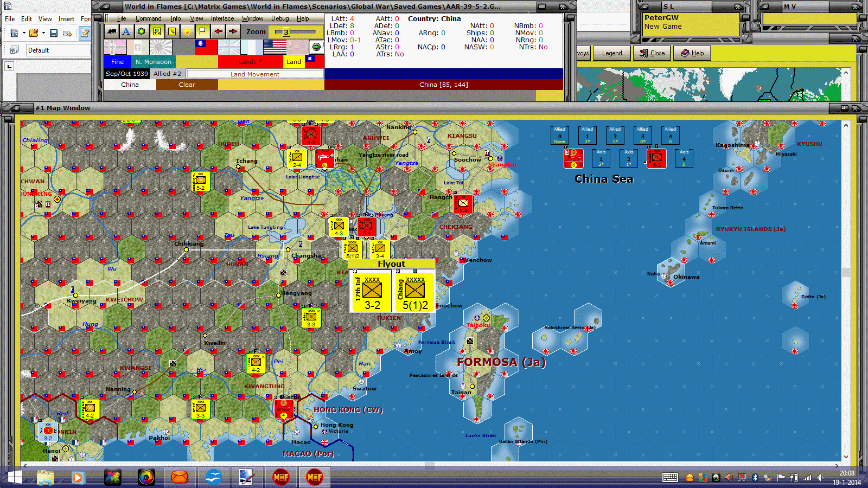Click the send document by email icon
This screenshot has height=488, width=868.
point(67,33)
